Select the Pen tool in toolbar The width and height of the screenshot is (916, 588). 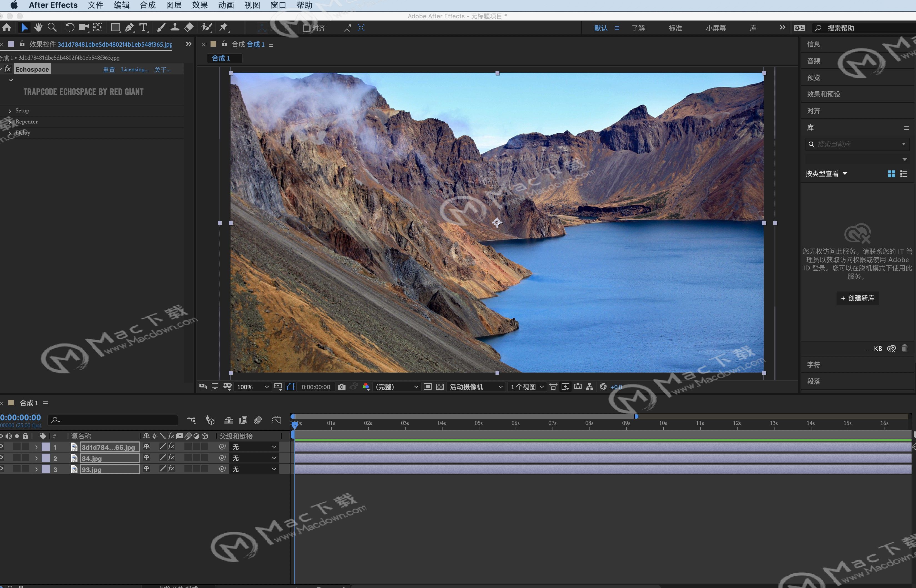pos(129,27)
